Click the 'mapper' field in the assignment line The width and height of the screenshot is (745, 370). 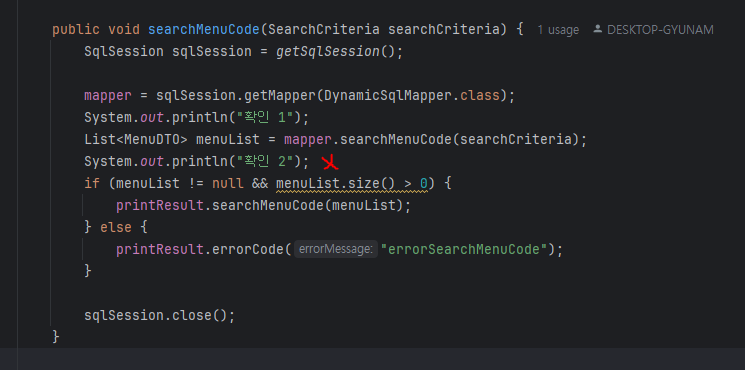[x=108, y=95]
